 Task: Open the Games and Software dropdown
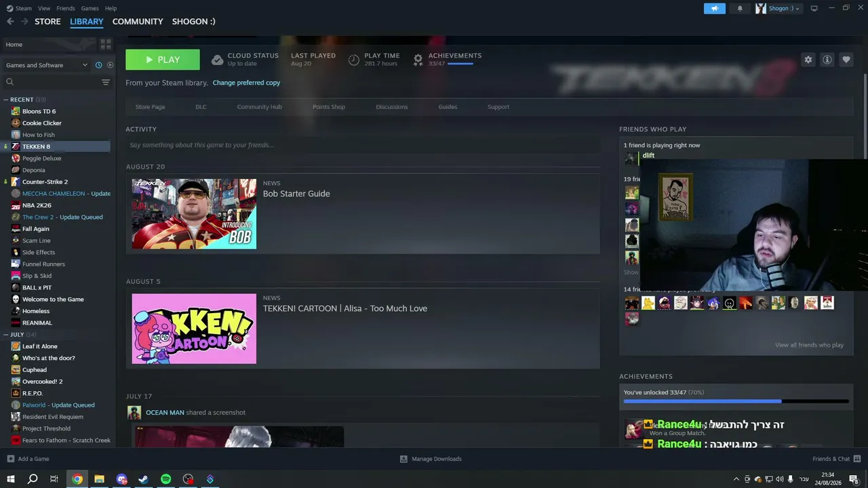47,65
